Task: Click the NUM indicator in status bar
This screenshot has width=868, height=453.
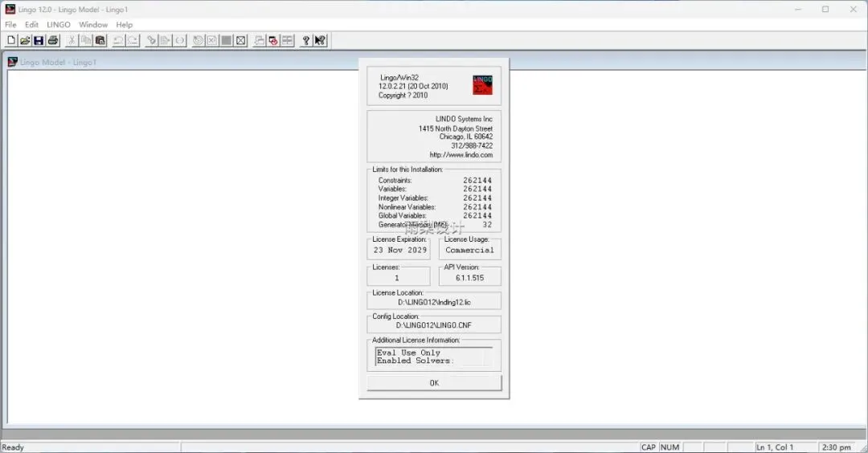Action: click(x=669, y=447)
